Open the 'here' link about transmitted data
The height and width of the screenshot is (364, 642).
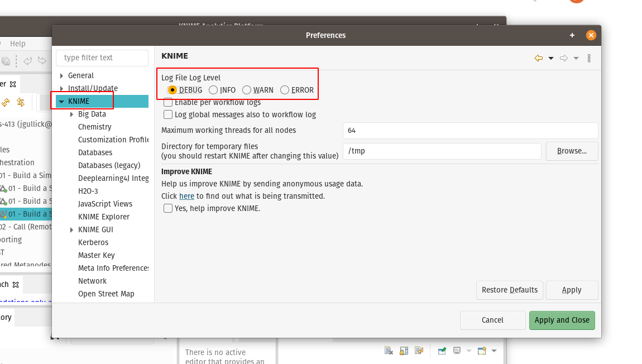186,196
